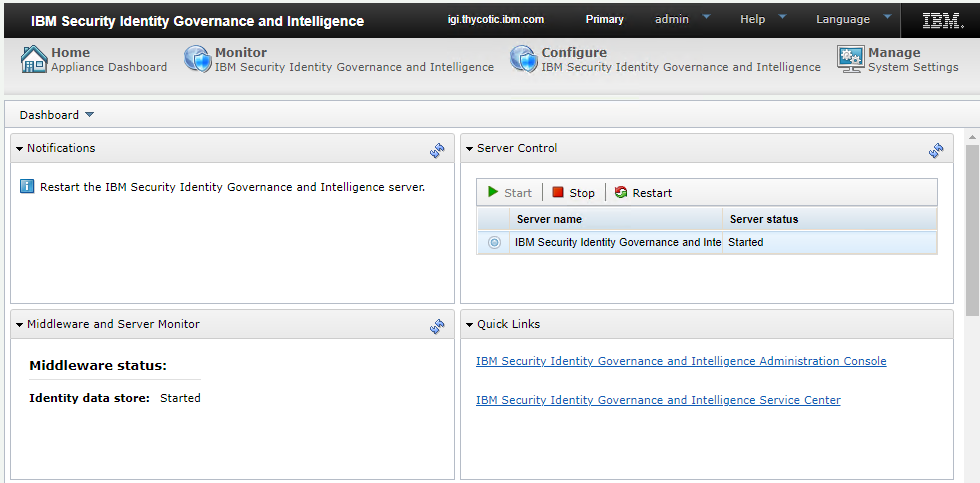Screen dimensions: 980x483
Task: Click the vertical scrollbar thumb
Action: click(x=972, y=231)
